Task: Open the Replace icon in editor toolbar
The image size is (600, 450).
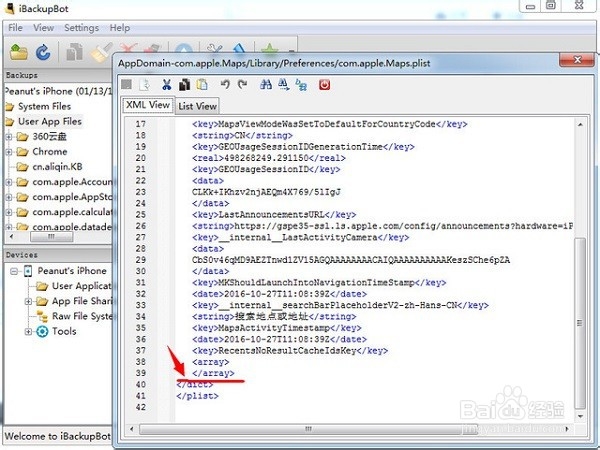Action: tap(302, 85)
